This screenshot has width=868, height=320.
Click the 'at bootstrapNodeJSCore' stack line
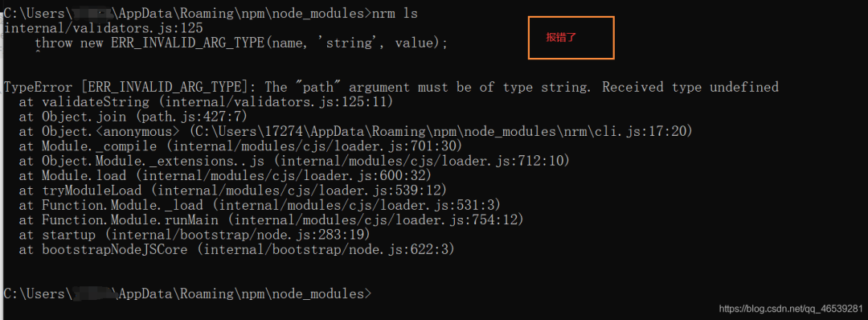pos(236,250)
